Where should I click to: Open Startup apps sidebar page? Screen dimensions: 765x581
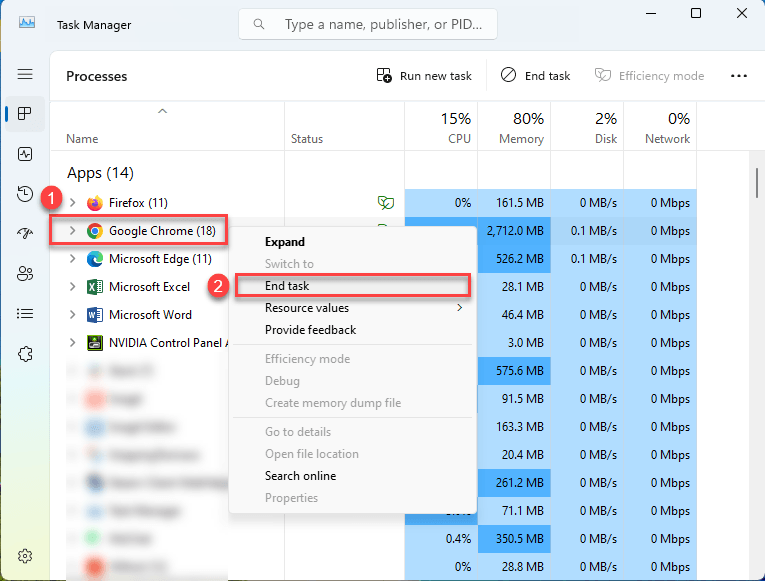pos(25,234)
